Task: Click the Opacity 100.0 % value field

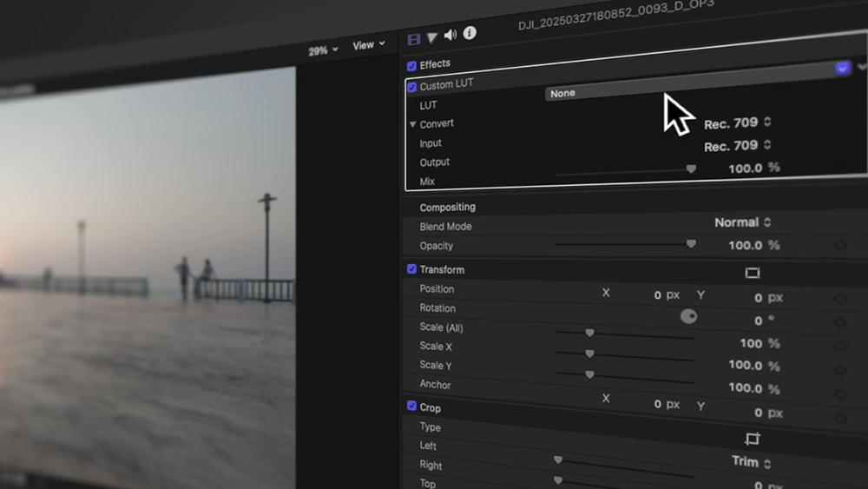Action: click(x=754, y=245)
